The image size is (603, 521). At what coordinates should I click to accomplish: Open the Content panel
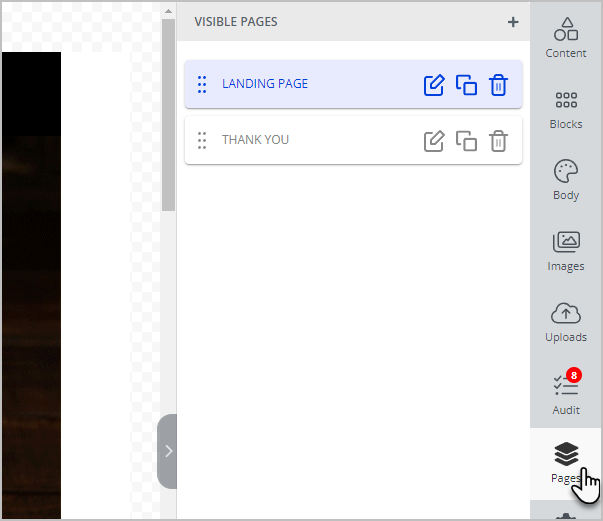tap(566, 38)
